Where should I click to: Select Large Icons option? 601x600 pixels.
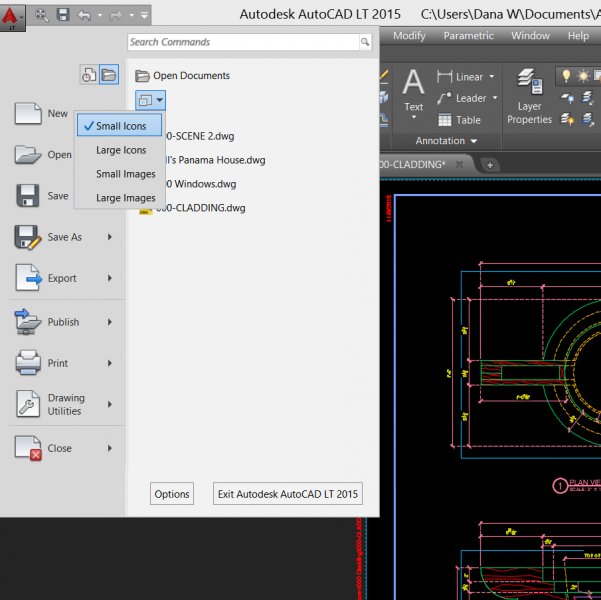[119, 150]
